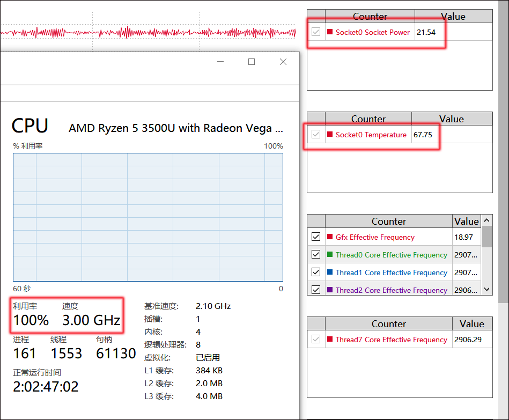
Task: Click red swatch of Socket0 Temperature
Action: [330, 134]
